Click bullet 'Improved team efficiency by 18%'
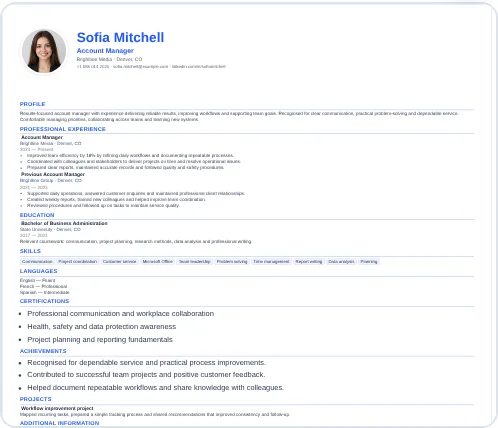This screenshot has height=428, width=498. click(130, 155)
